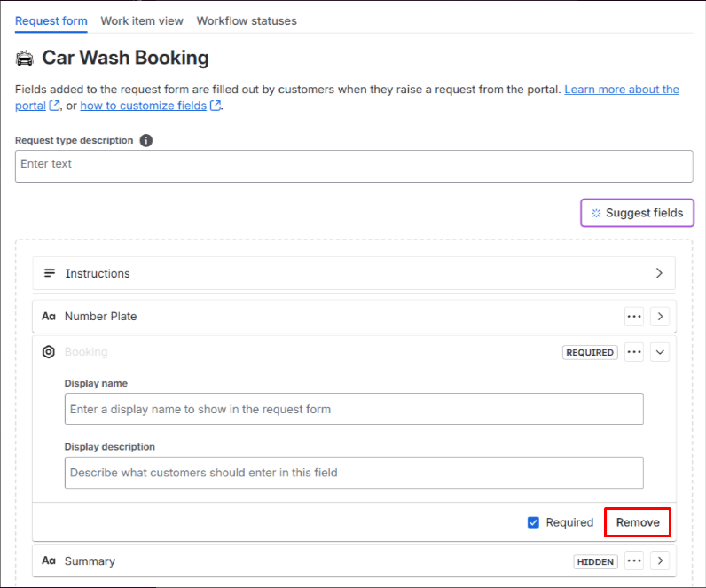Click the Booking field hexagon icon

pos(49,352)
